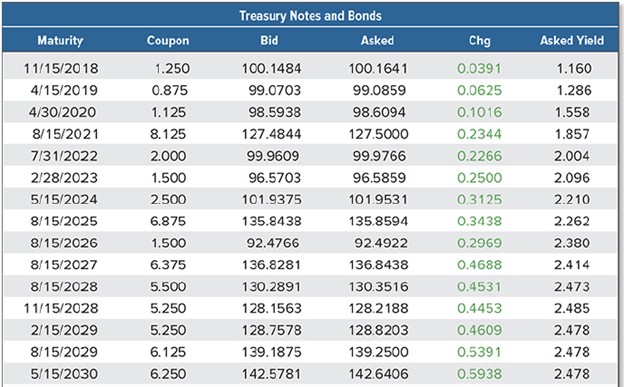Click bid price 130.2891
The width and height of the screenshot is (624, 387).
coord(271,287)
